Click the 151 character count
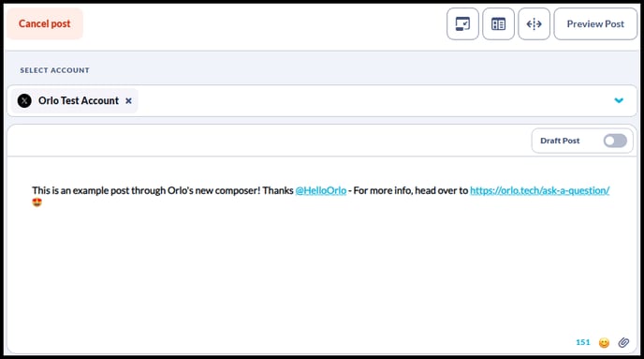This screenshot has width=644, height=359. click(x=583, y=342)
